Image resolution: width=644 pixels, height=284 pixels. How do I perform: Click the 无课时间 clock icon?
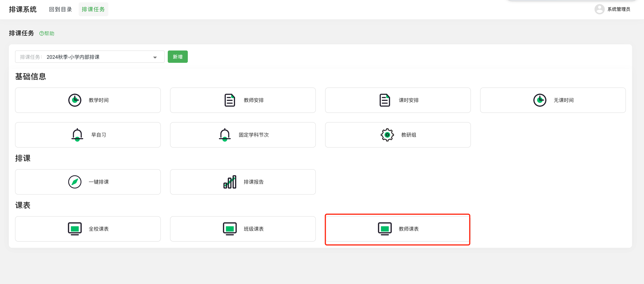539,100
